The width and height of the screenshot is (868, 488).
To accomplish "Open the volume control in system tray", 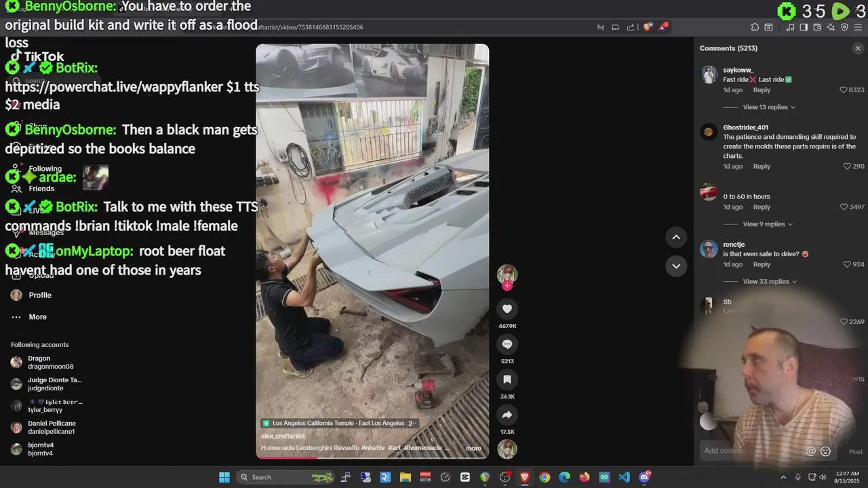I will pos(823,477).
